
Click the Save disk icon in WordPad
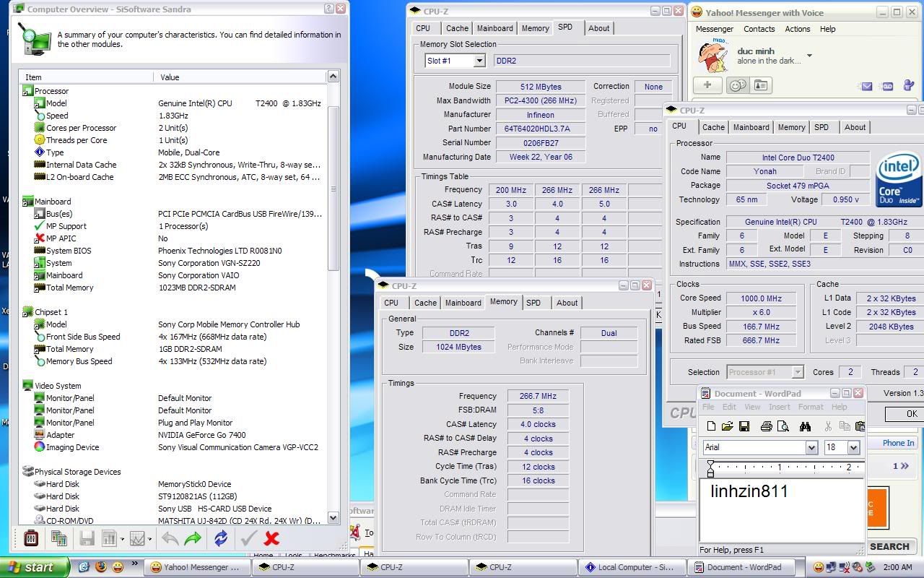pyautogui.click(x=744, y=426)
